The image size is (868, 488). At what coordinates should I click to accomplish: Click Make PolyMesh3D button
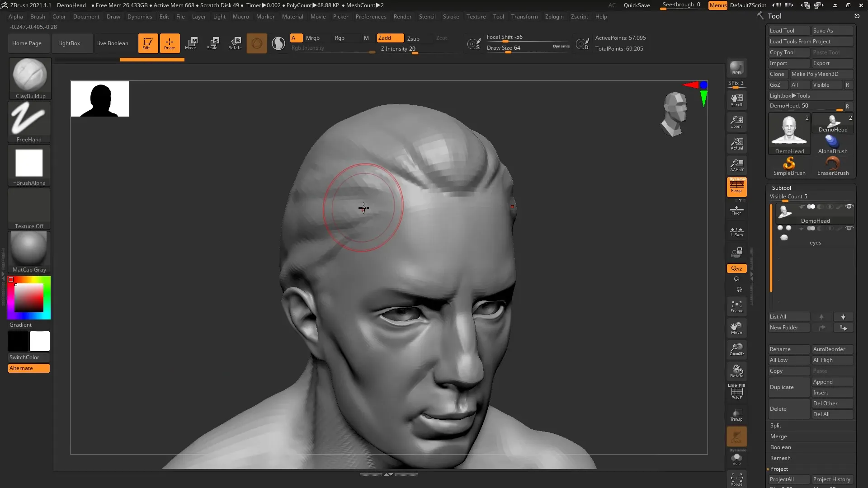tap(821, 74)
